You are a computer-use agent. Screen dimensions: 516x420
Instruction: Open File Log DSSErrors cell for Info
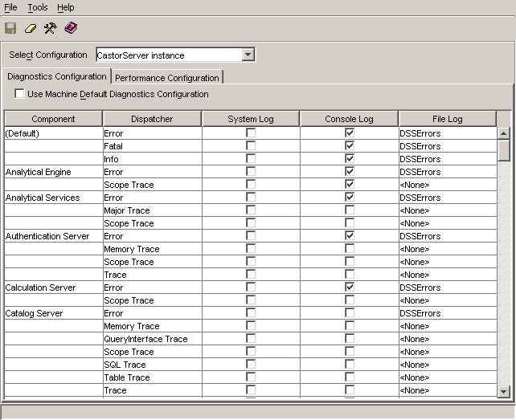[447, 159]
